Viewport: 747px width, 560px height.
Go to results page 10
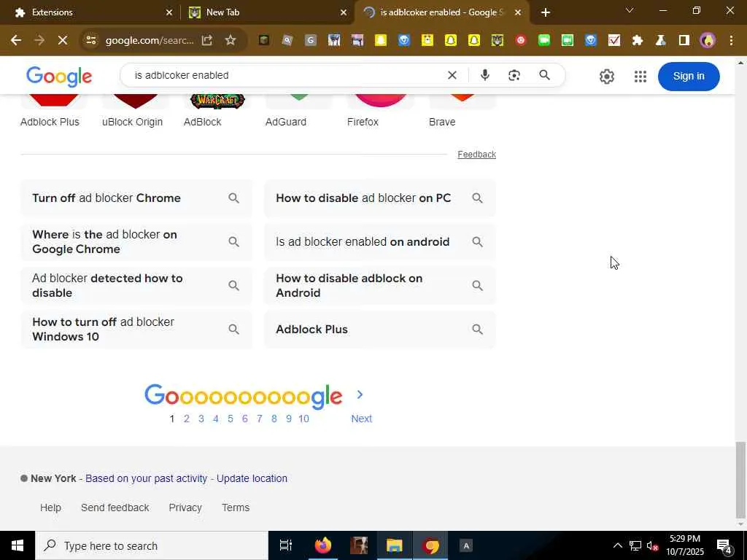(304, 419)
